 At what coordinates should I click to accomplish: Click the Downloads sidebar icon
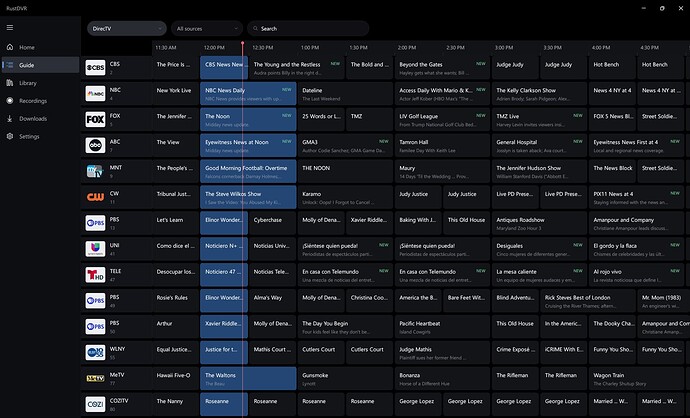coord(10,118)
